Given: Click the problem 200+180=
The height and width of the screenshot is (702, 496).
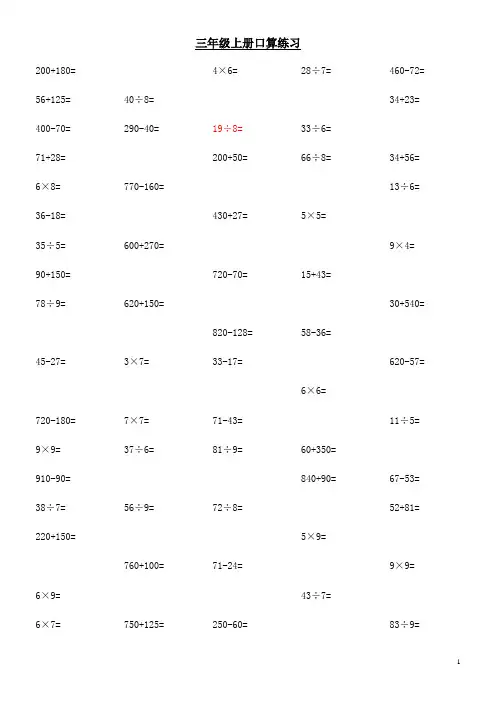Looking at the screenshot, I should (x=56, y=71).
